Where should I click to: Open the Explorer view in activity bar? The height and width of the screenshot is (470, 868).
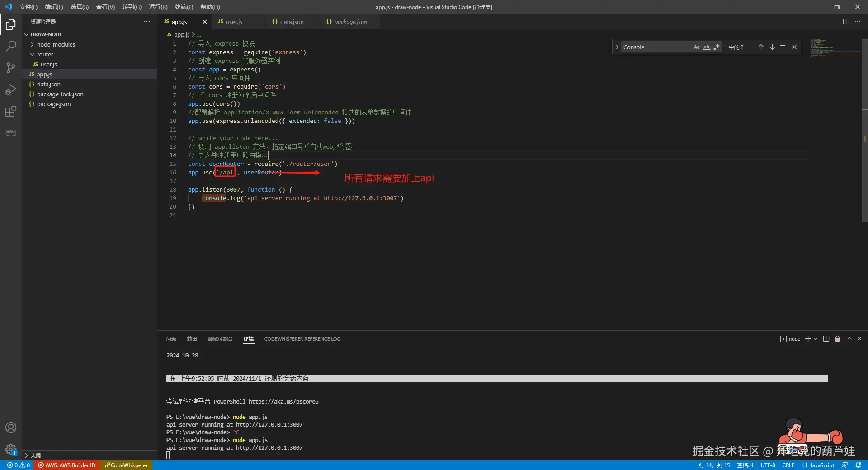[x=11, y=24]
